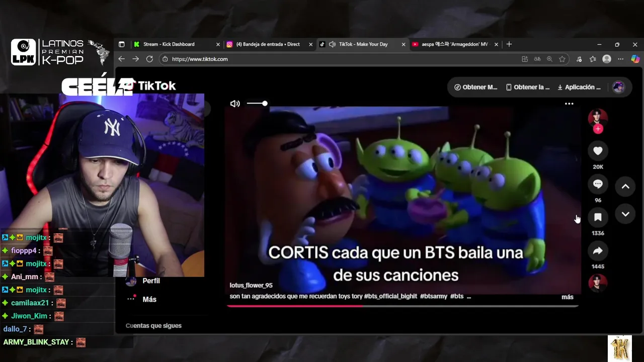Select the 'TikTok - Make Your Day' tab
The width and height of the screenshot is (644, 362).
pyautogui.click(x=363, y=44)
